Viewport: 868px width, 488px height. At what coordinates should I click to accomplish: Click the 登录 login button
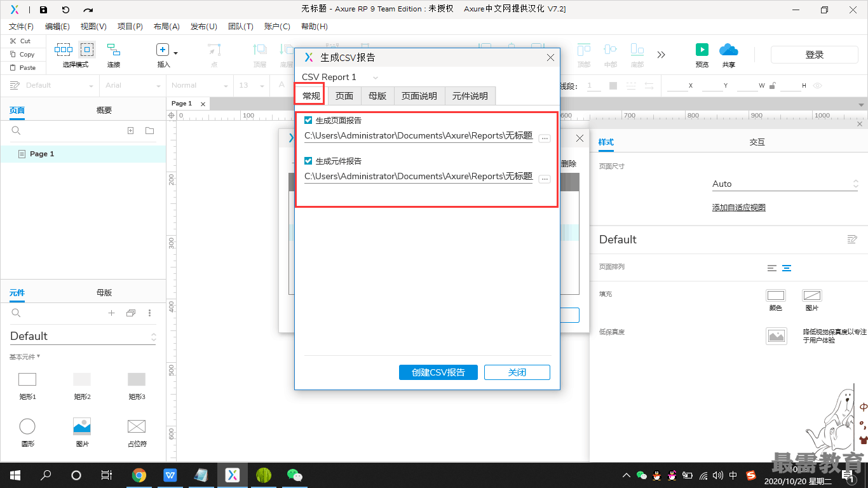[815, 55]
